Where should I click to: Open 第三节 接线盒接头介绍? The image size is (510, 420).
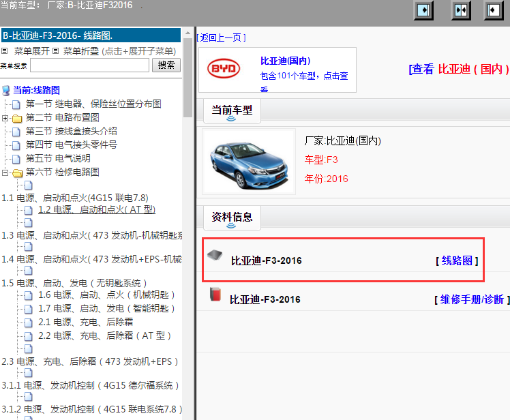[71, 132]
